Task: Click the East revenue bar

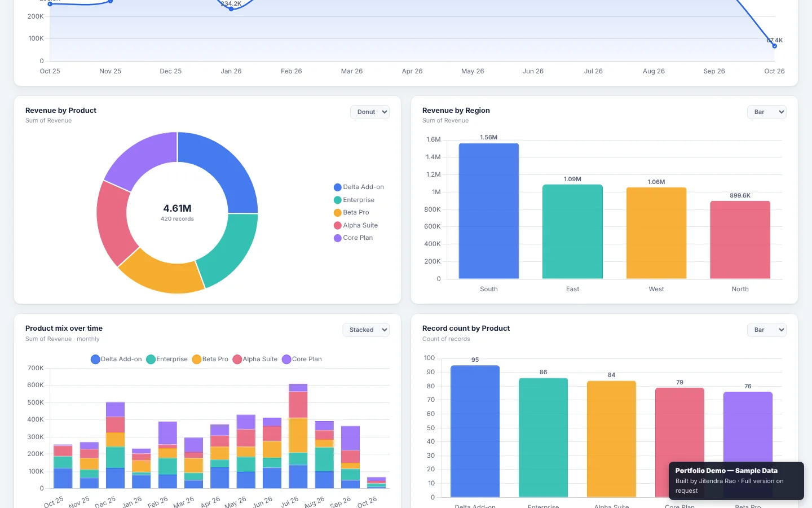Action: tap(572, 231)
